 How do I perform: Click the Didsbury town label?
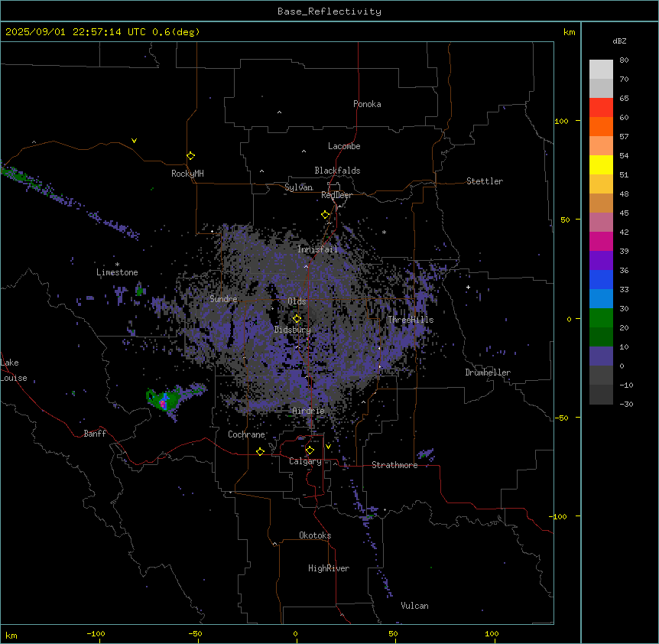coord(293,330)
